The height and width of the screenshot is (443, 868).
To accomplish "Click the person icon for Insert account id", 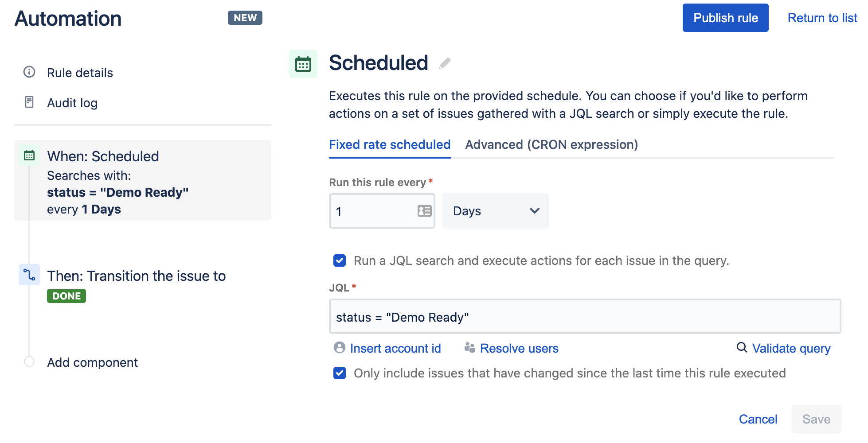I will coord(339,348).
